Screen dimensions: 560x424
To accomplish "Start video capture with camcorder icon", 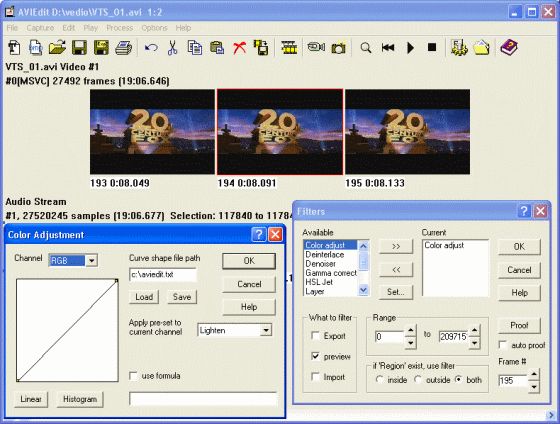I will pos(316,48).
